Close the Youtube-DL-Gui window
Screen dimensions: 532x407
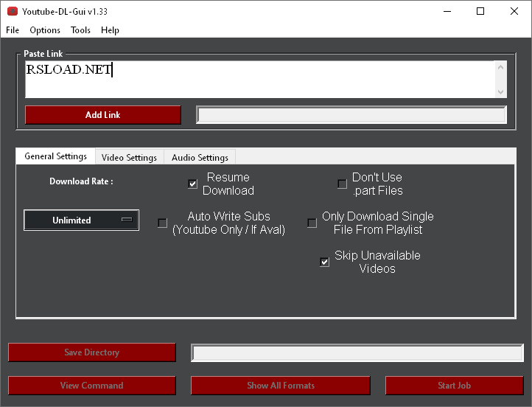click(x=514, y=11)
